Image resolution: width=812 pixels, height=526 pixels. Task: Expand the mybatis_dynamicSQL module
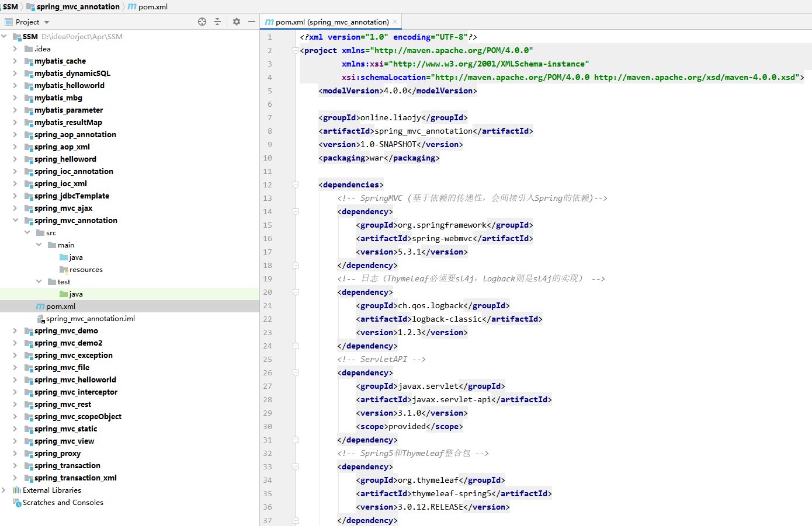[x=15, y=73]
